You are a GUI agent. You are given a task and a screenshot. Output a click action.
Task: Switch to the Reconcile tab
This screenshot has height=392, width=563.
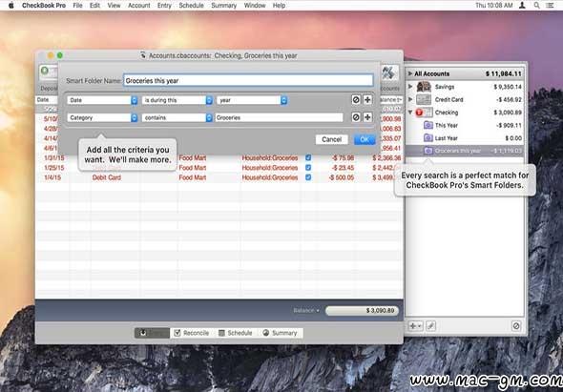pos(192,333)
